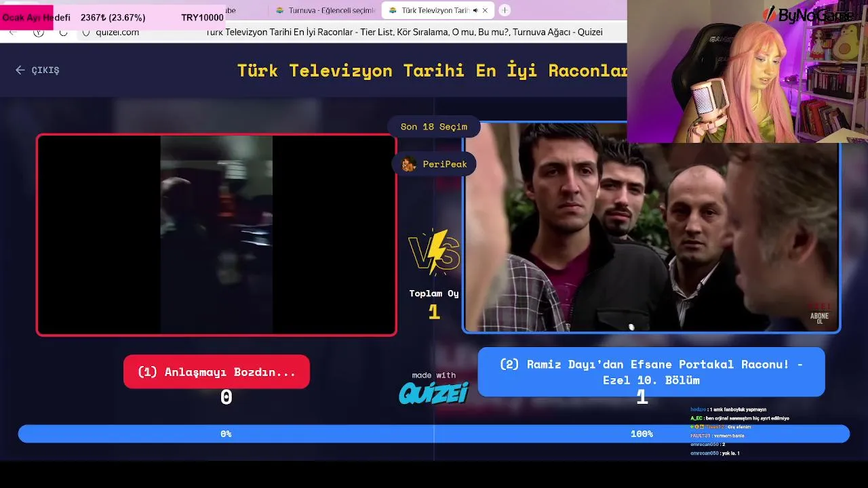
Task: Click the PeriPeak avatar image
Action: [409, 164]
